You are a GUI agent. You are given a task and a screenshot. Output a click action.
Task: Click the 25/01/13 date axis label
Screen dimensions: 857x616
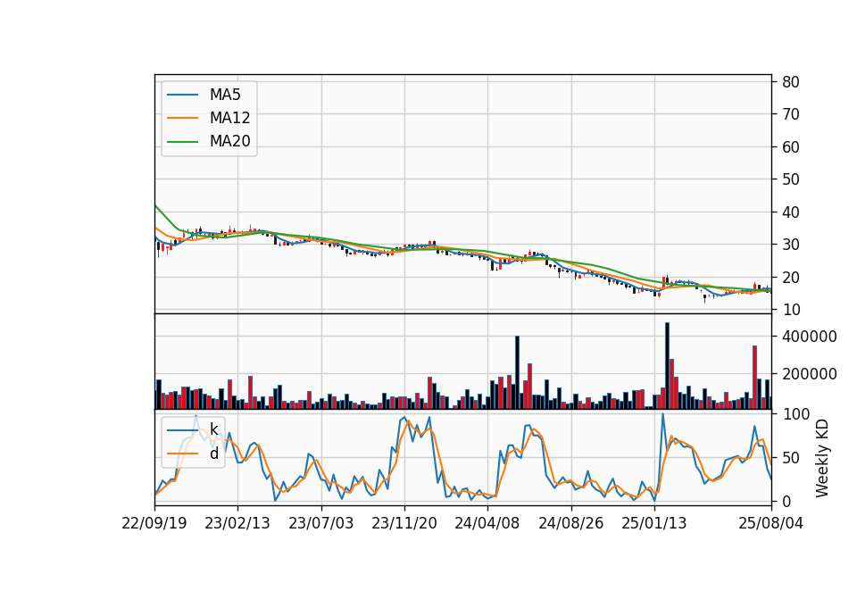pyautogui.click(x=653, y=523)
